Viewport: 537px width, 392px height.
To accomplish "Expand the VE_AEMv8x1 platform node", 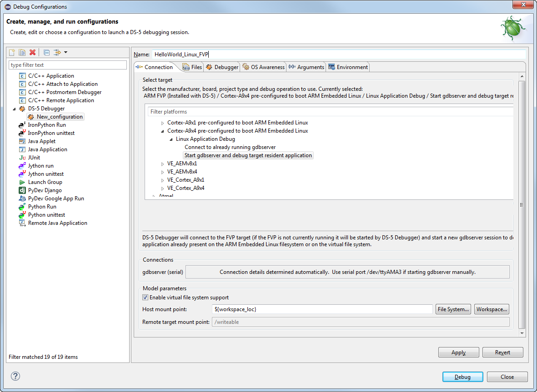I will point(162,164).
